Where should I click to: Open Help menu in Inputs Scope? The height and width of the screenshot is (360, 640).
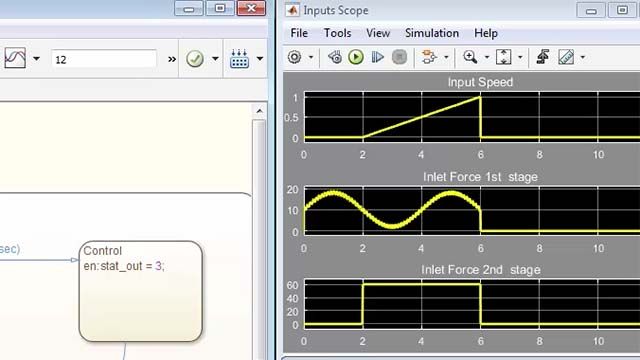(486, 33)
